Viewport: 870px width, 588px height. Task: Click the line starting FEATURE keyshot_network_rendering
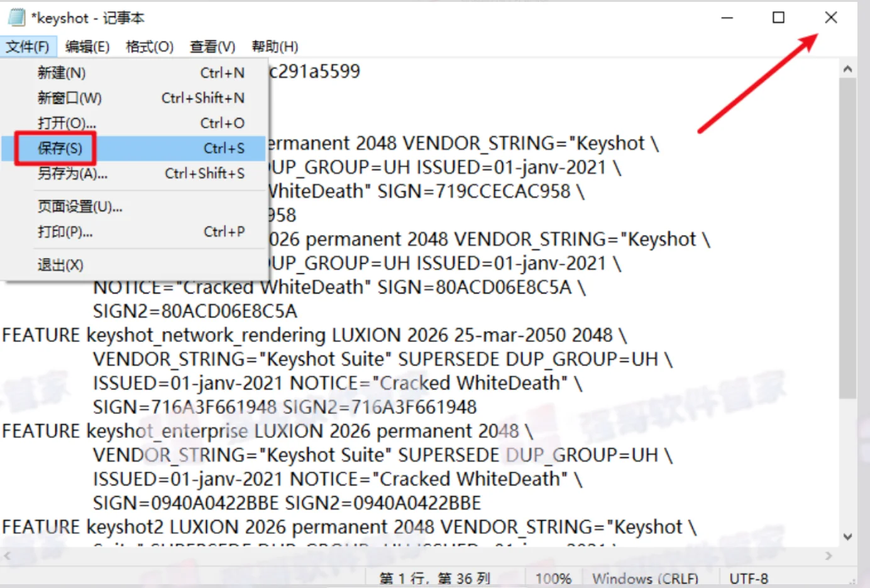(314, 335)
